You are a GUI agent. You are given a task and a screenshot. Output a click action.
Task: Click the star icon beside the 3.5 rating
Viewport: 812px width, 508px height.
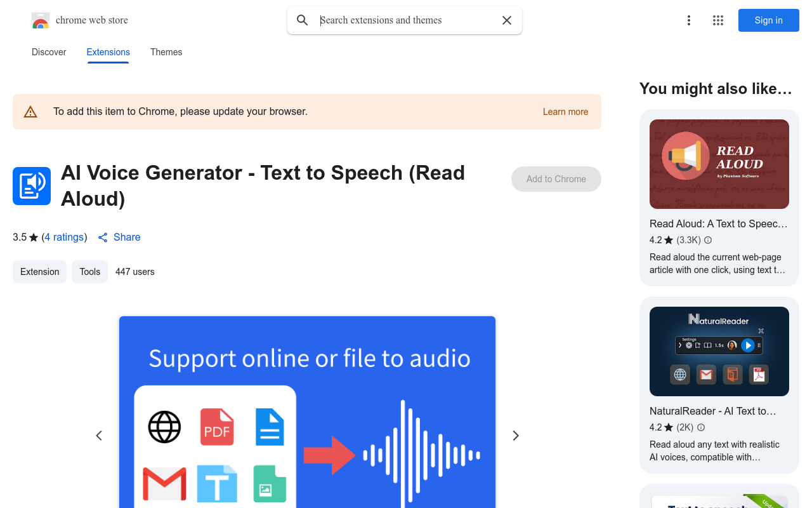34,237
